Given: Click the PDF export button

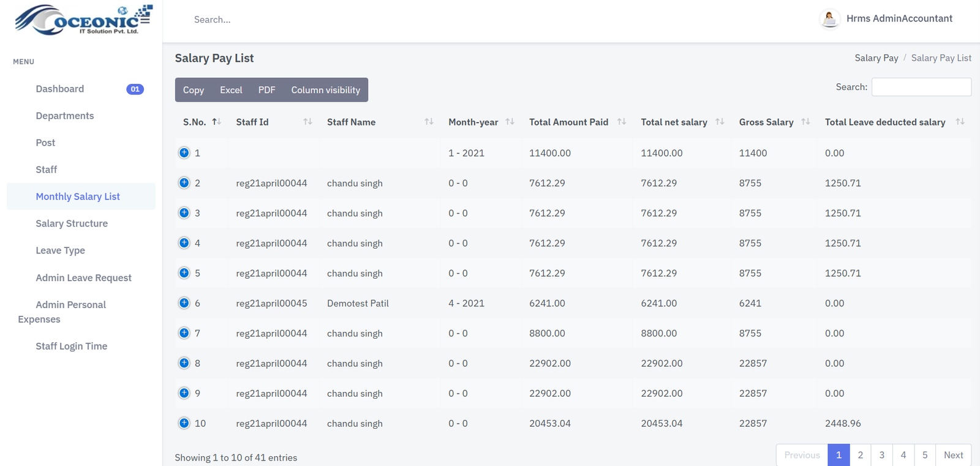Looking at the screenshot, I should click(266, 90).
